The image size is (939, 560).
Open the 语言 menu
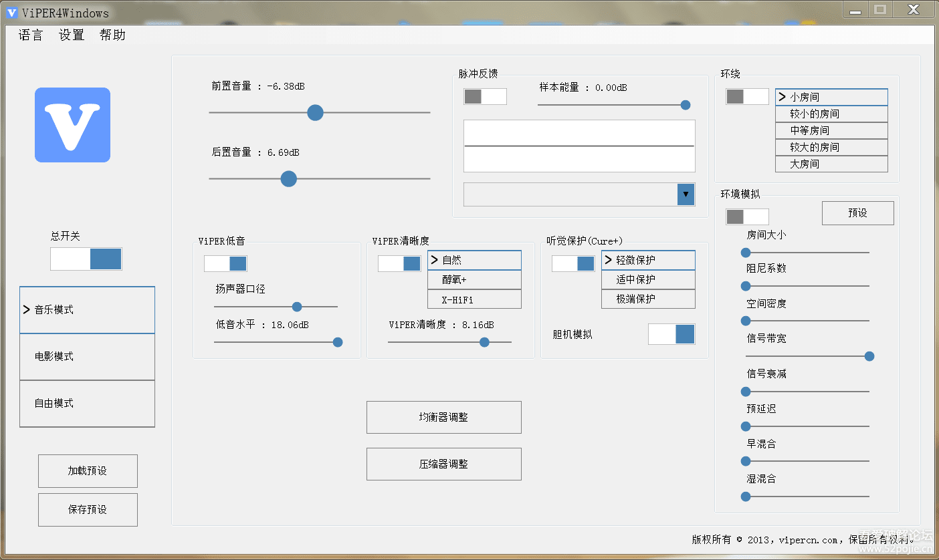point(31,35)
